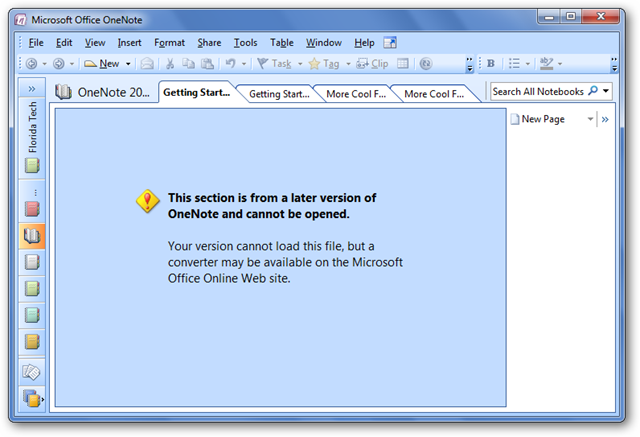Click the Undo arrow icon
This screenshot has width=640, height=437.
tap(231, 64)
